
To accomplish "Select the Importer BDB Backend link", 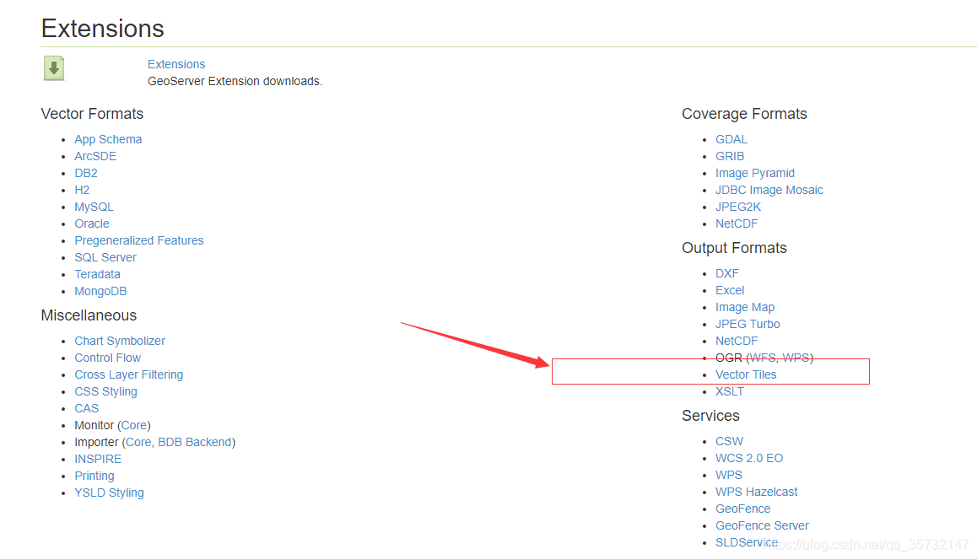I will (194, 442).
